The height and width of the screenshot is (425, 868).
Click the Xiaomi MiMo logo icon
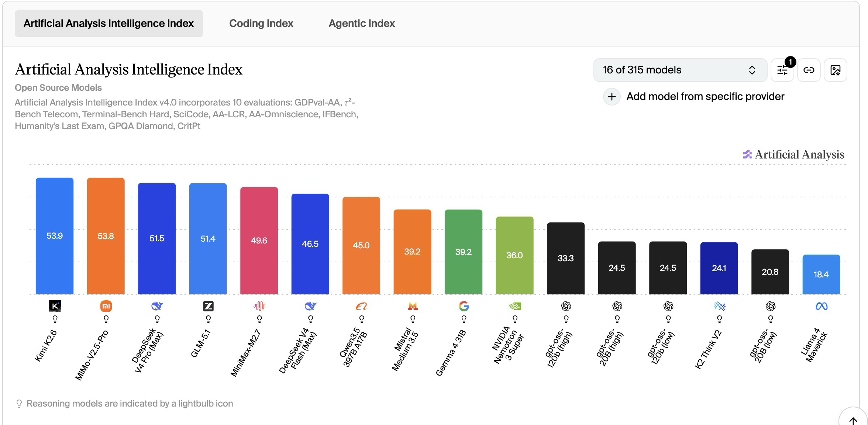tap(106, 306)
